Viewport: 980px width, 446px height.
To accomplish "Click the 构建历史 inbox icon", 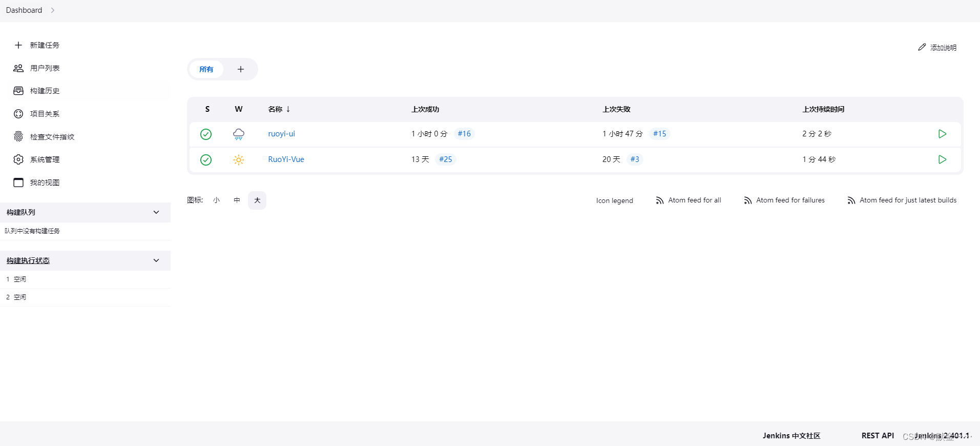I will click(18, 91).
